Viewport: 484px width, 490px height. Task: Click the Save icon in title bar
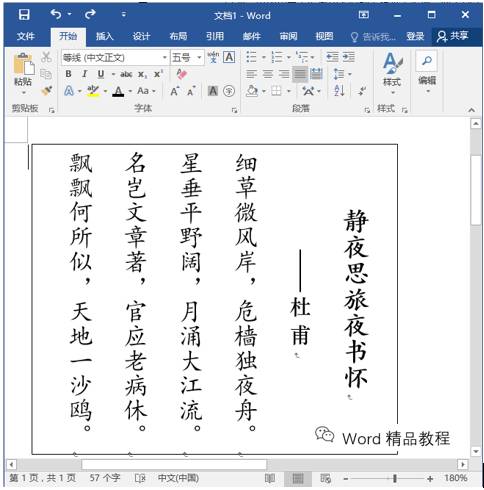[24, 15]
